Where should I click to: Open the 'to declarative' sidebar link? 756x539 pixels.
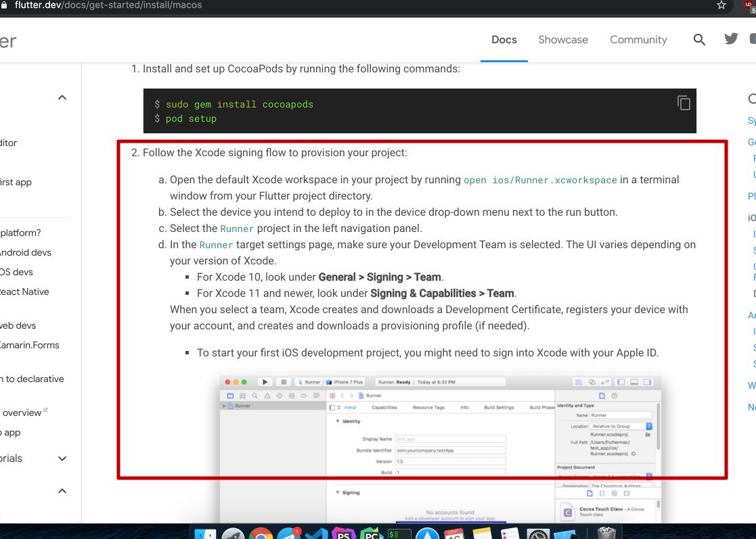[x=32, y=379]
